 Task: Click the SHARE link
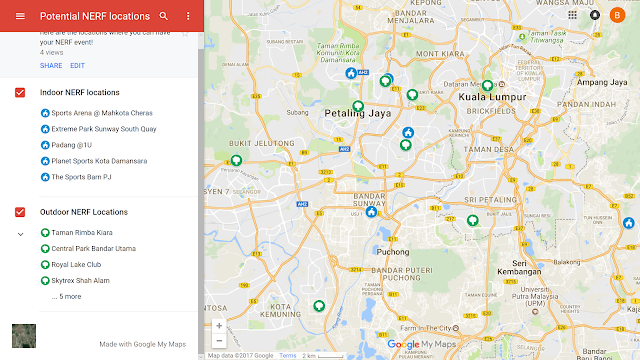[x=51, y=66]
